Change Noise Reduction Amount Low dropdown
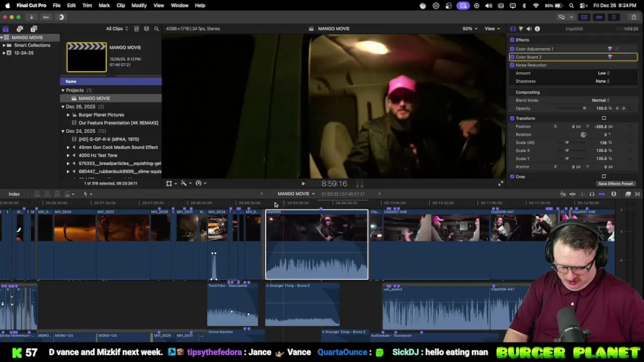 [604, 73]
